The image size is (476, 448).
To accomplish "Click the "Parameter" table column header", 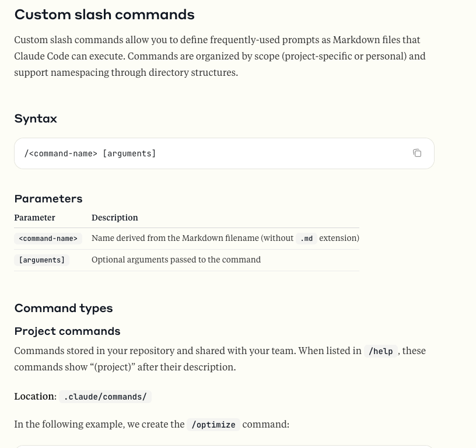I will [x=34, y=218].
